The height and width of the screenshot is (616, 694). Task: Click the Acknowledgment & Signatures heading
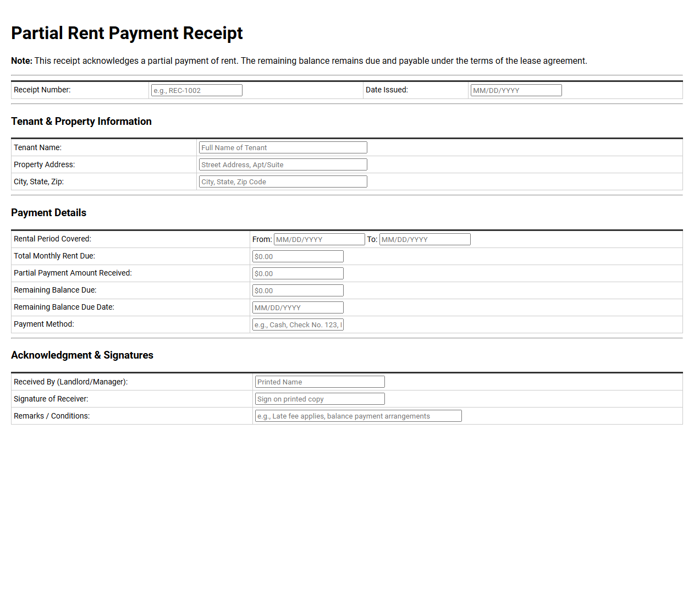tap(82, 355)
